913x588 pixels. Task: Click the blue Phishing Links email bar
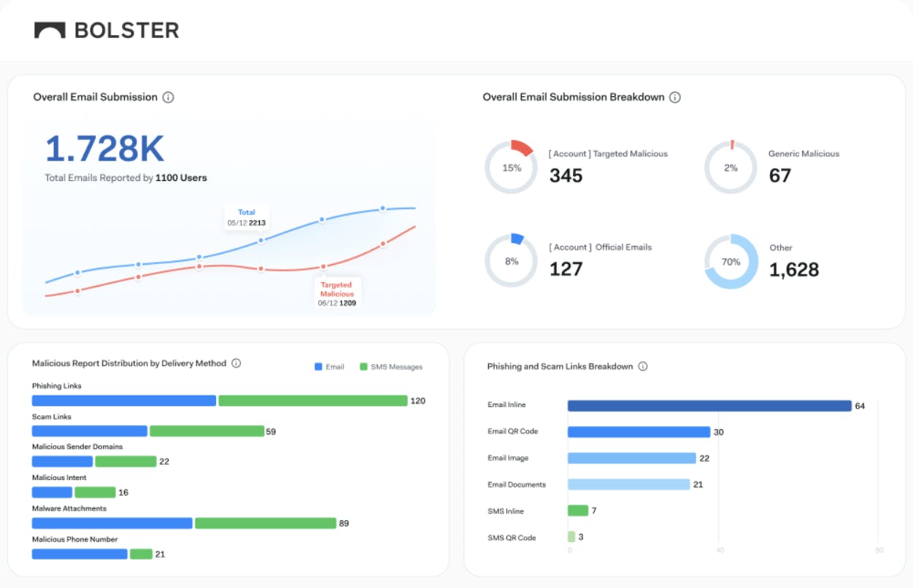pyautogui.click(x=124, y=401)
